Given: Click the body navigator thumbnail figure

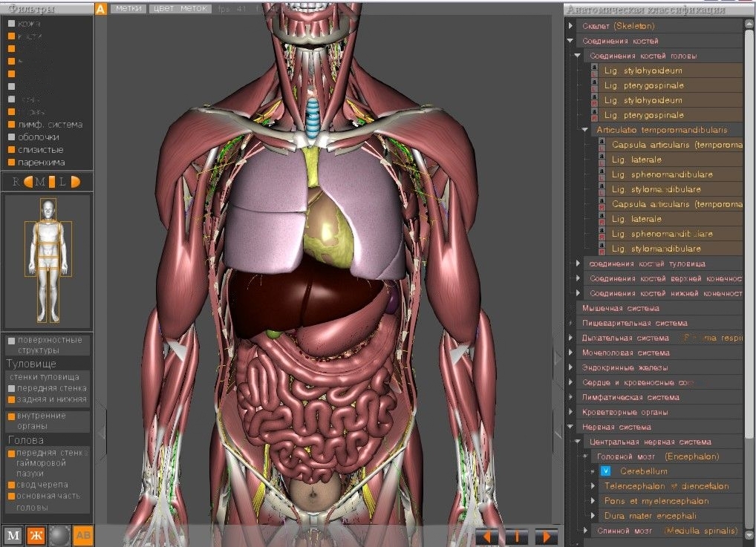Looking at the screenshot, I should (x=48, y=258).
